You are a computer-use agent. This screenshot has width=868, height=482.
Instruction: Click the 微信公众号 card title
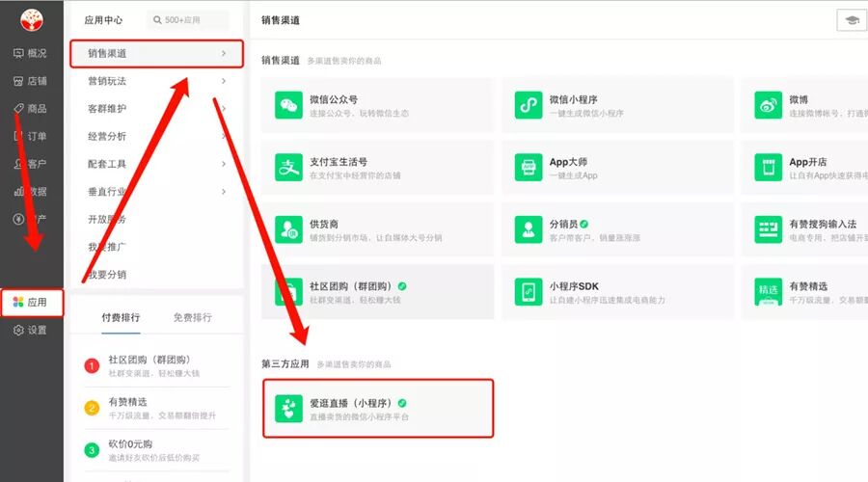tap(334, 99)
